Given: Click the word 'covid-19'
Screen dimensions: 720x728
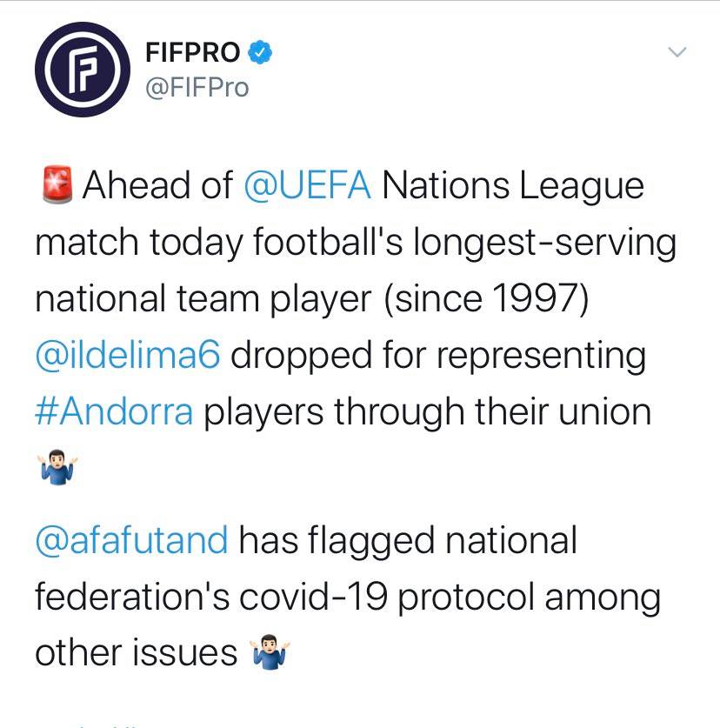Looking at the screenshot, I should click(313, 596).
